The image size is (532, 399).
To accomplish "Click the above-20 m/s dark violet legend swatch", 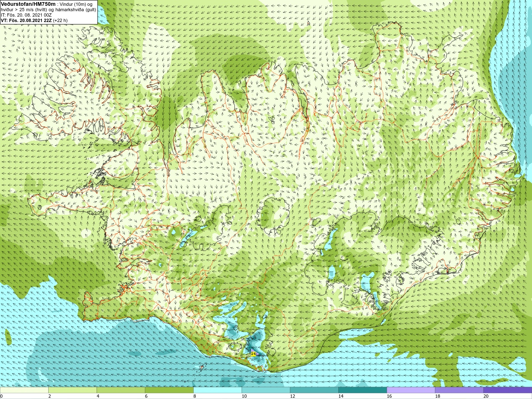I will click(507, 390).
